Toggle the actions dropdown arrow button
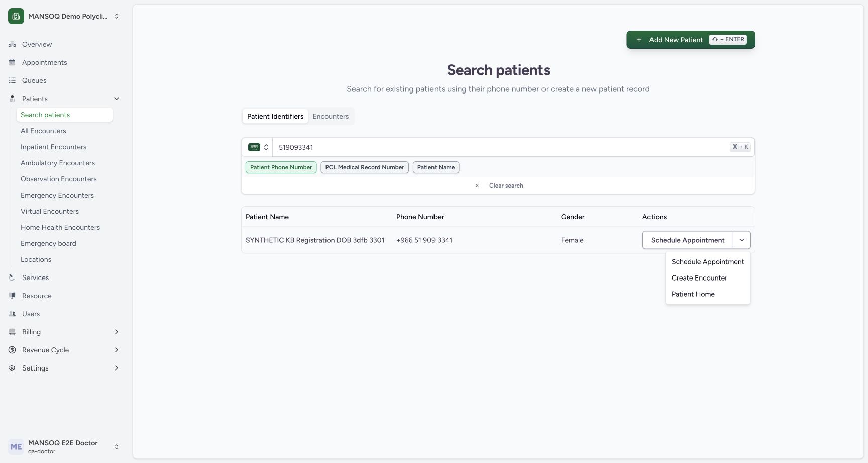 742,240
